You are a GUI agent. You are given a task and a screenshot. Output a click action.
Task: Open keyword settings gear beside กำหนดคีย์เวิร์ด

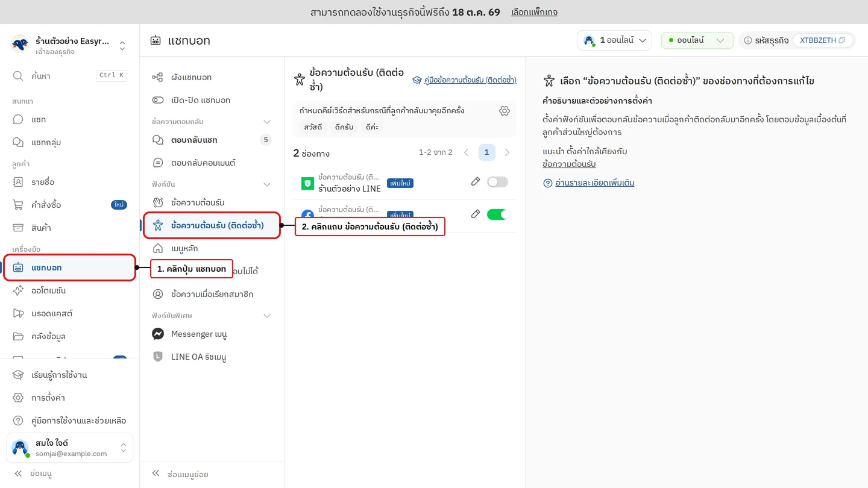[505, 111]
